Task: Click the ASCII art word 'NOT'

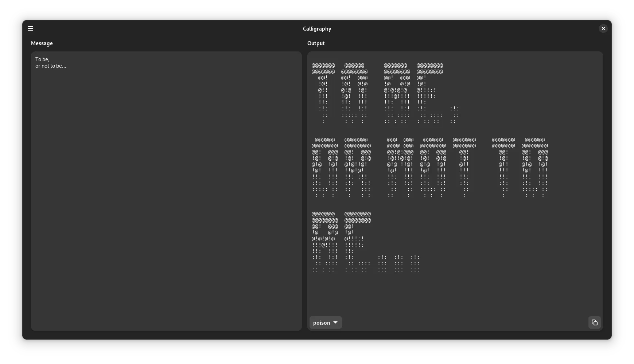Action: (432, 168)
